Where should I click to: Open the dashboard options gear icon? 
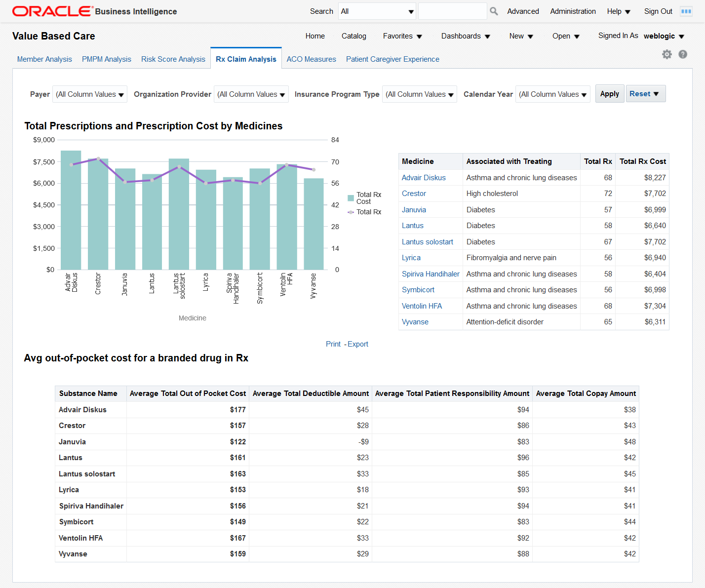point(667,54)
